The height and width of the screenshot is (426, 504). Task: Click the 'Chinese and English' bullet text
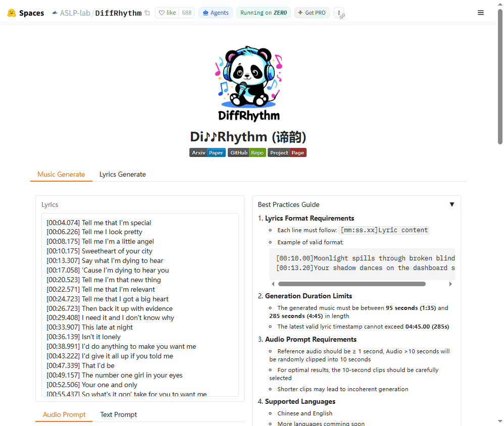pos(305,413)
